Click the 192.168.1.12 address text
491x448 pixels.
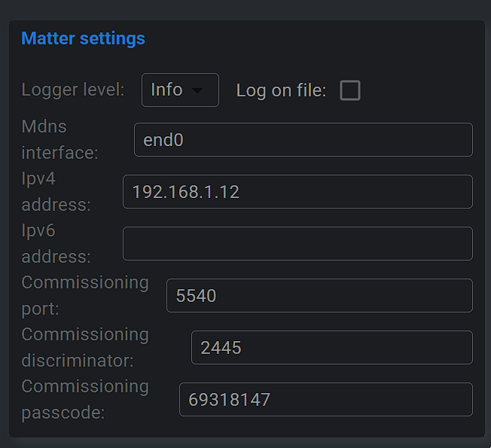185,192
